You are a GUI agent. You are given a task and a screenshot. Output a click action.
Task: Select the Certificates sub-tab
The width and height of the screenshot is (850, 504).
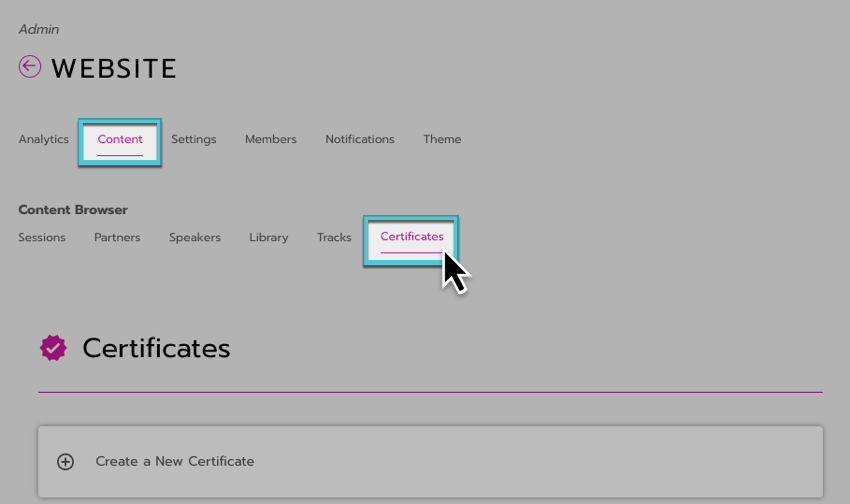412,237
